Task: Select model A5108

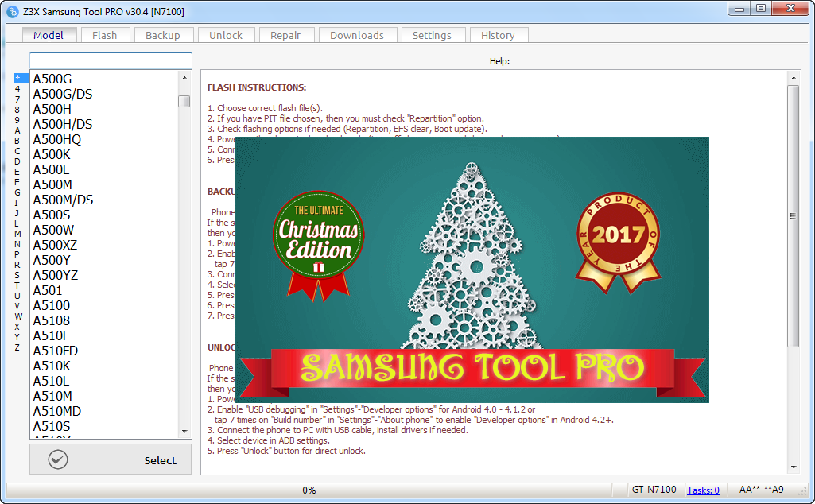Action: (x=52, y=320)
